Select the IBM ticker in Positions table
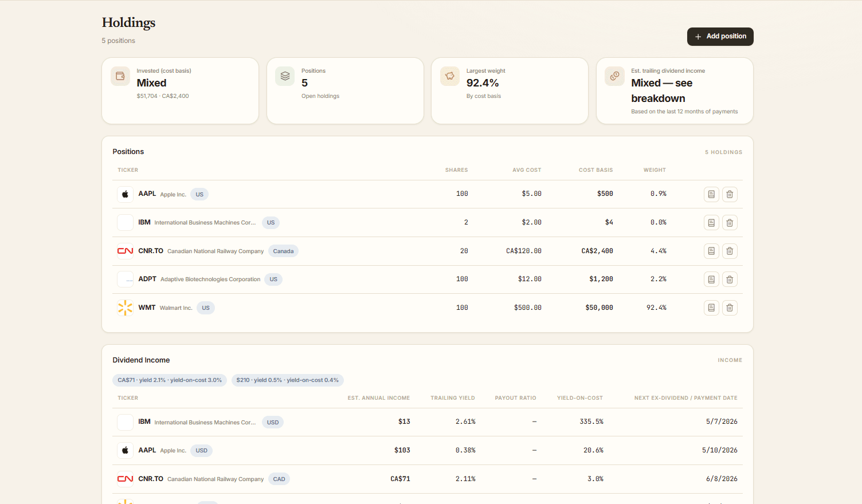Screen dimensions: 862x504 click(x=144, y=222)
